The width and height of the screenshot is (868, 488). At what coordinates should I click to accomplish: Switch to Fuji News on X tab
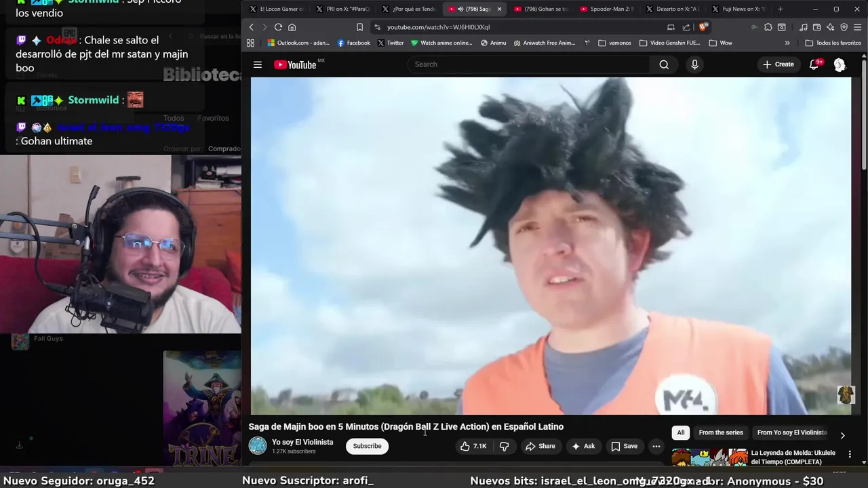tap(738, 9)
